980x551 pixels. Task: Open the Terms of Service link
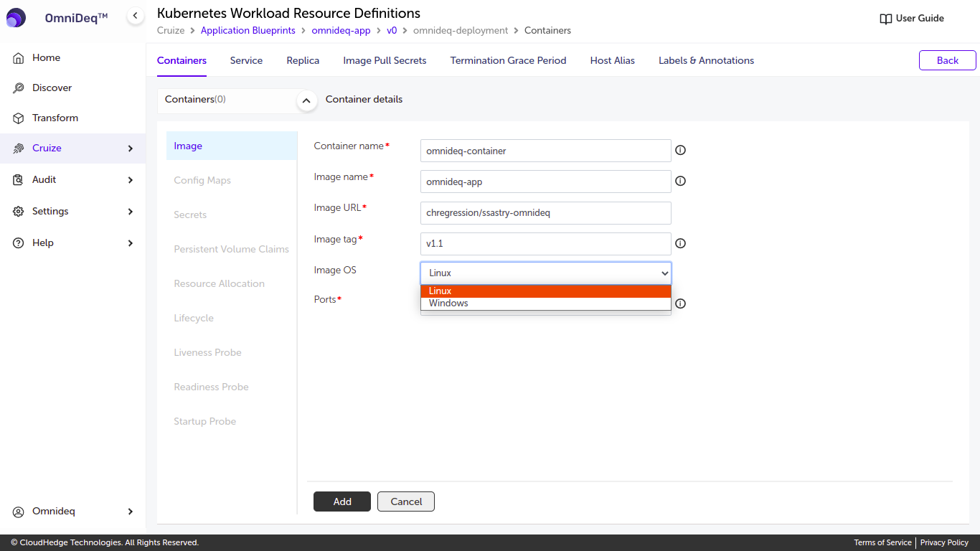click(882, 542)
